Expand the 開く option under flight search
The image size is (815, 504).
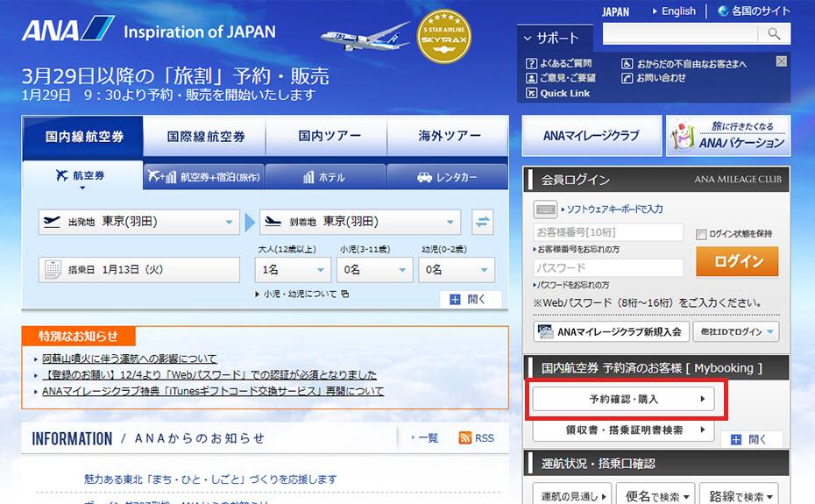click(469, 299)
